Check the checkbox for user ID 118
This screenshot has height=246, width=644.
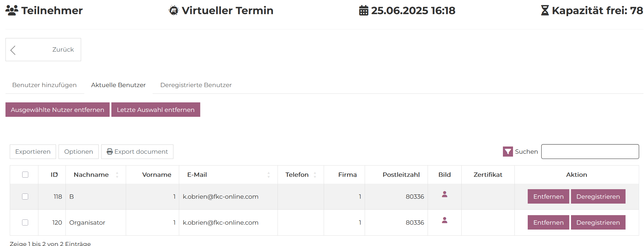coord(25,197)
